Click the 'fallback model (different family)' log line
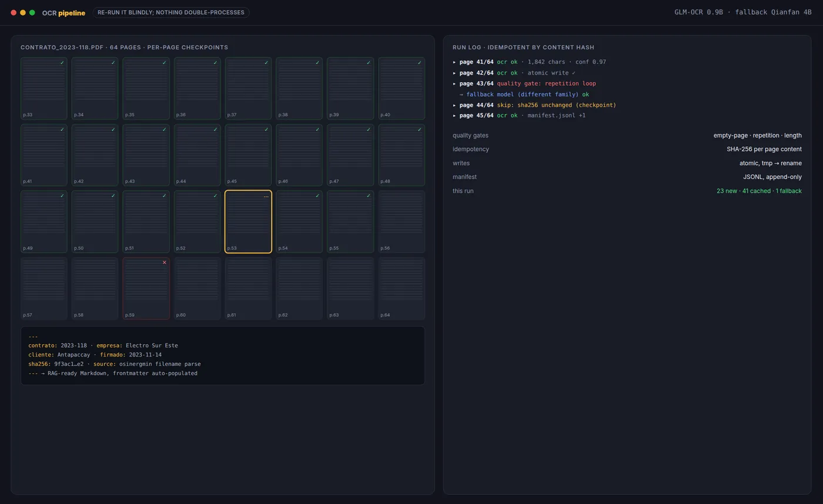This screenshot has height=504, width=823. pyautogui.click(x=524, y=95)
